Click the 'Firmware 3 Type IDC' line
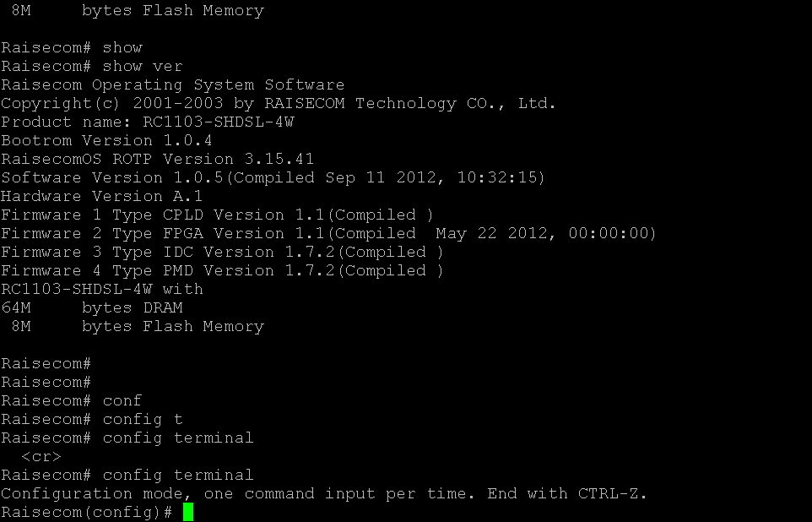 [x=223, y=252]
